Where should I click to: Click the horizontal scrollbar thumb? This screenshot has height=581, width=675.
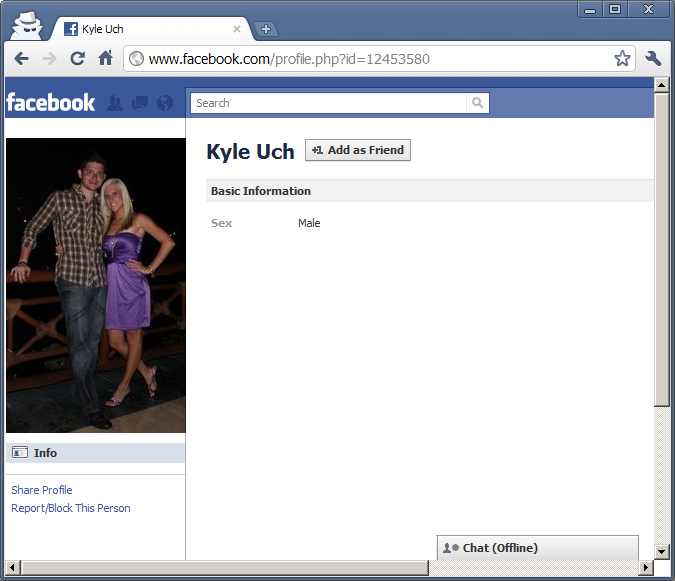tap(224, 567)
